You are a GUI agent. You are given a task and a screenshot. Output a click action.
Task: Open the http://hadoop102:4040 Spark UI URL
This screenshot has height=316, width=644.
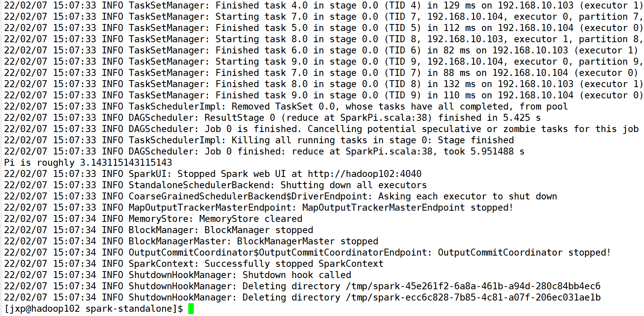click(x=364, y=174)
